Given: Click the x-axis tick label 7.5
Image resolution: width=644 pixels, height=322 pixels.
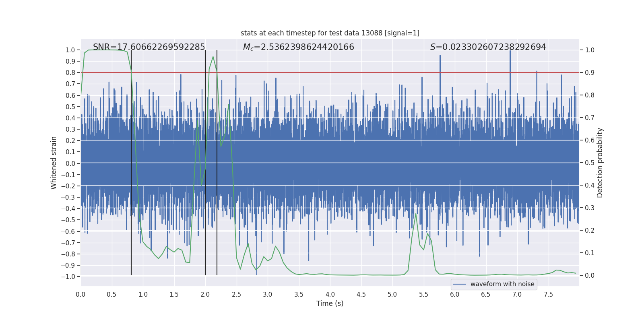Looking at the screenshot, I should (x=548, y=294).
